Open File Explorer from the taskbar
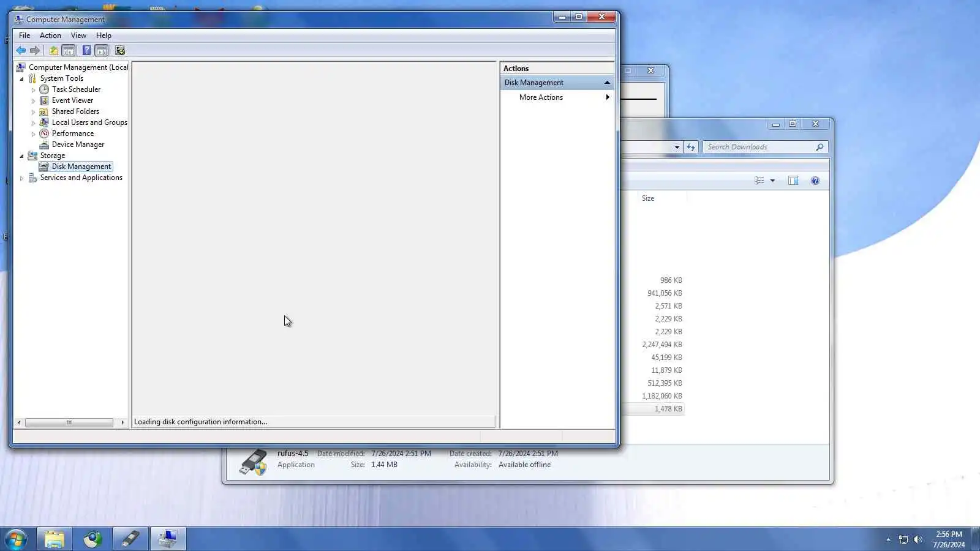Viewport: 980px width, 551px height. tap(54, 539)
